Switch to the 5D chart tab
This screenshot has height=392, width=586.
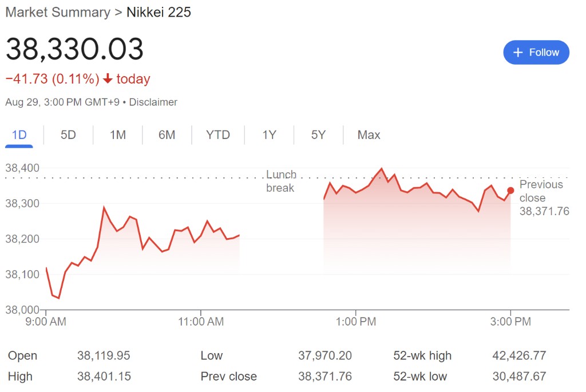click(x=68, y=135)
